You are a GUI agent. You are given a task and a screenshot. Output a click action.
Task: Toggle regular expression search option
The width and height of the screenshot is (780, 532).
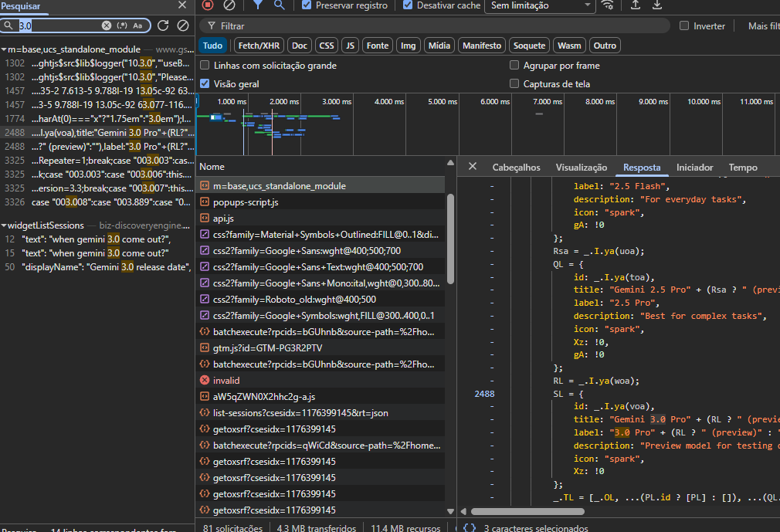[x=121, y=25]
